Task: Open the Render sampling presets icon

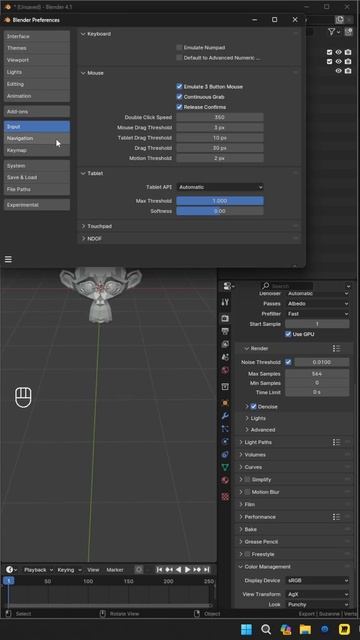Action: (x=336, y=348)
